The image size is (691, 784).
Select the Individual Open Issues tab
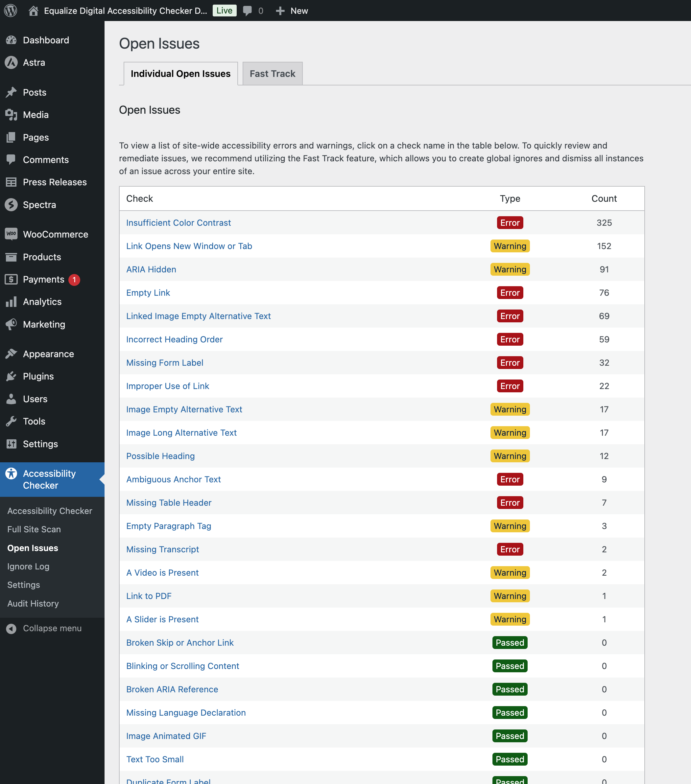tap(180, 74)
